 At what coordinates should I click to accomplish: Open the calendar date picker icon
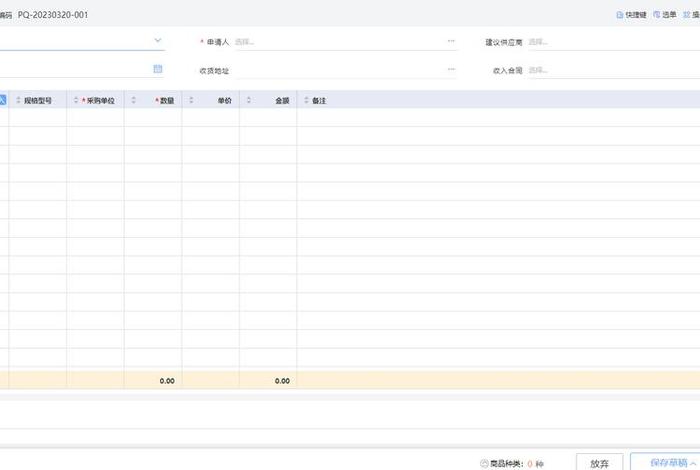[x=158, y=69]
